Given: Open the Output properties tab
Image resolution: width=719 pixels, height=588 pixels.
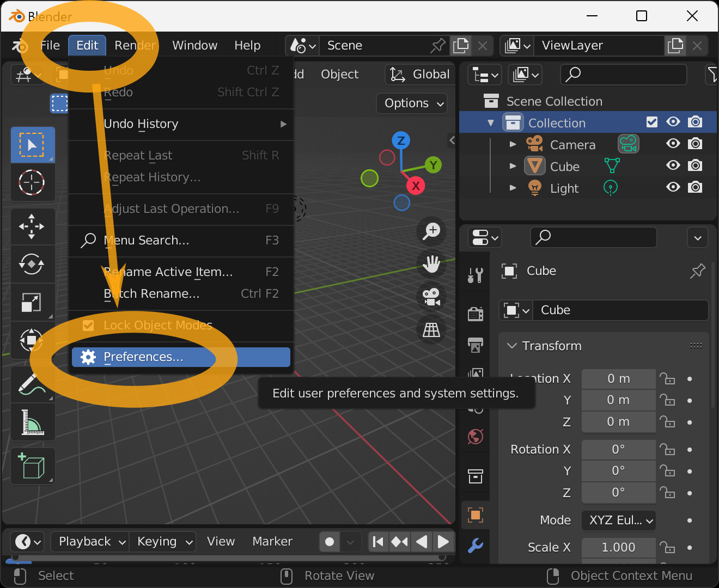Looking at the screenshot, I should coord(476,345).
